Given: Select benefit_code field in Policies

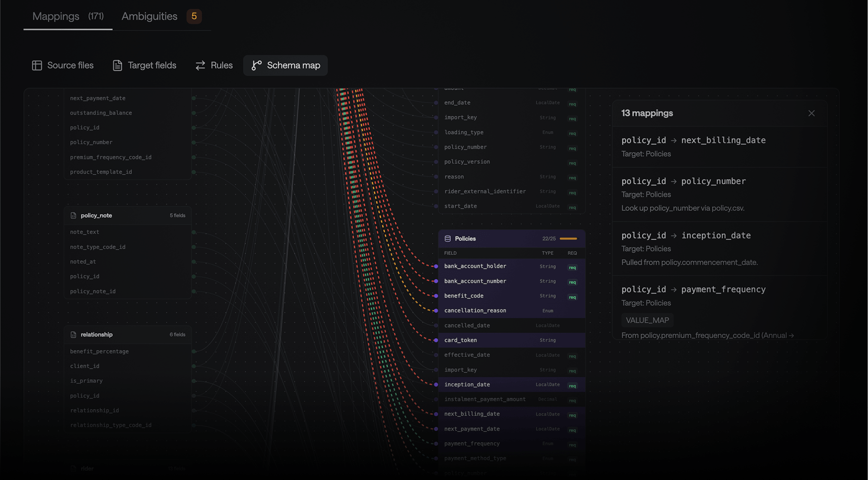Looking at the screenshot, I should [512, 296].
